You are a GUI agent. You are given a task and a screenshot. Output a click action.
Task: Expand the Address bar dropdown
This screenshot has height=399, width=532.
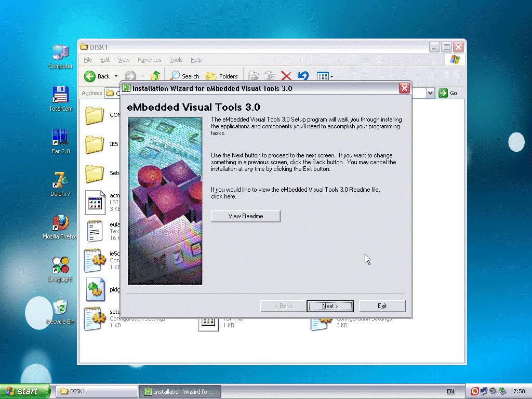click(x=430, y=93)
